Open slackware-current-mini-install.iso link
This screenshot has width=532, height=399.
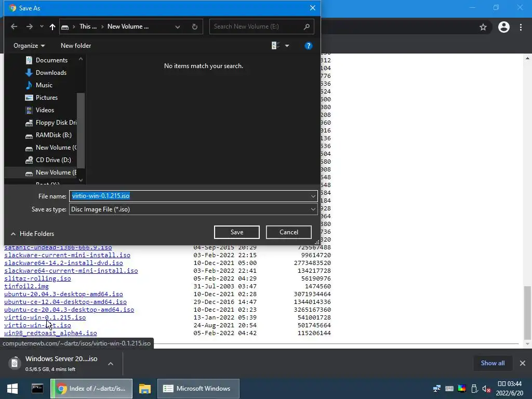click(67, 255)
